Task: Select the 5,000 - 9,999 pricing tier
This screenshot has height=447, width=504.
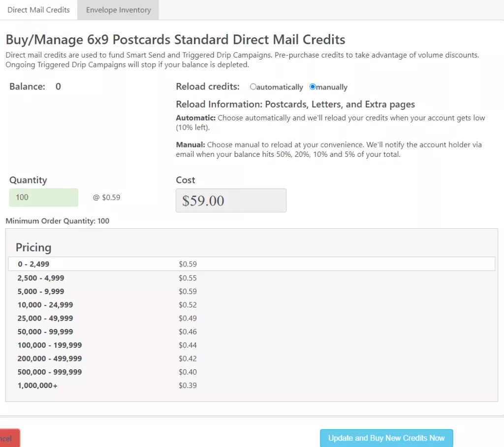Action: click(41, 291)
